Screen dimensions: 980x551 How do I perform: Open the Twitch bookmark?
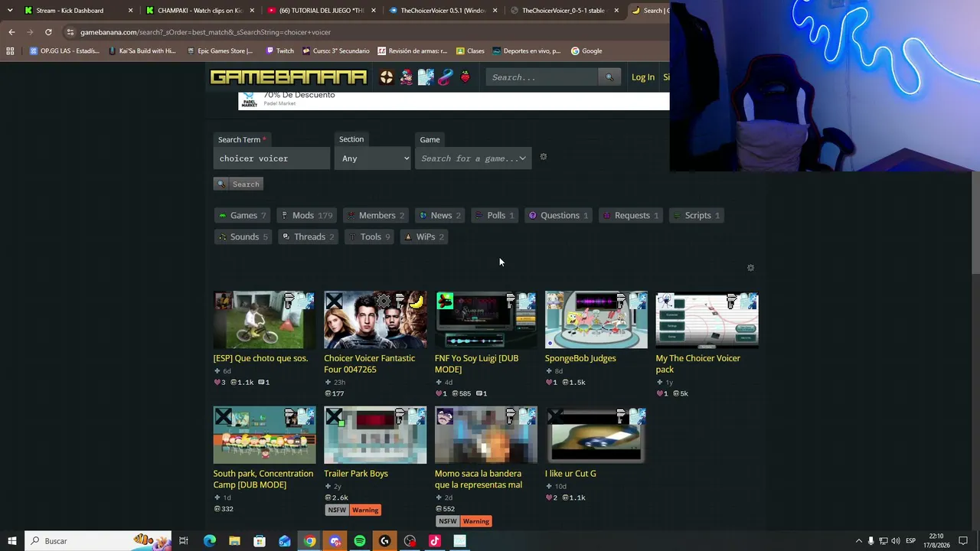tap(279, 51)
